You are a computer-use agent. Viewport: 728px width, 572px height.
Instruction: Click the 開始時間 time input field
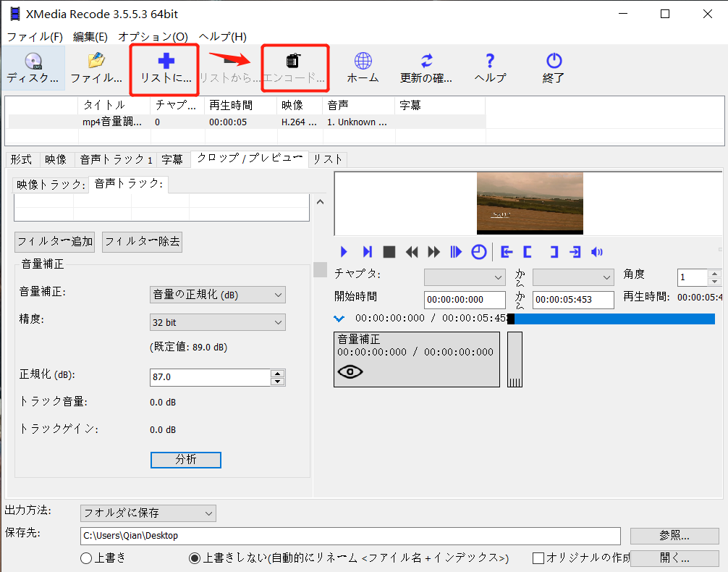(x=465, y=300)
